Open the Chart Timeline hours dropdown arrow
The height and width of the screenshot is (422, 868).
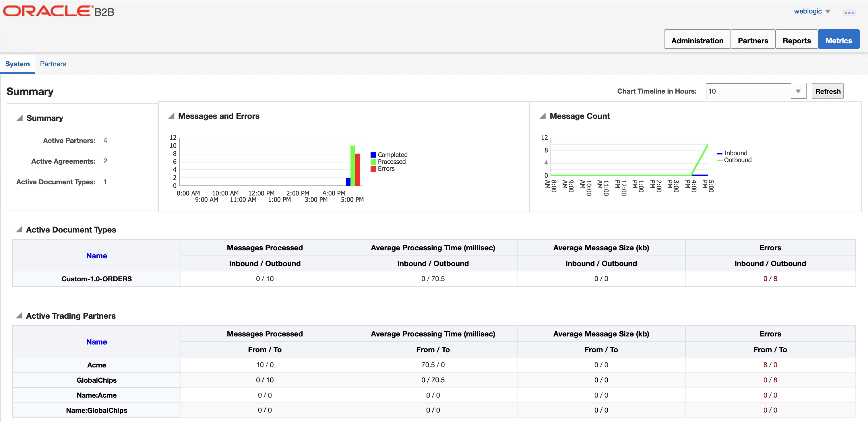[798, 91]
